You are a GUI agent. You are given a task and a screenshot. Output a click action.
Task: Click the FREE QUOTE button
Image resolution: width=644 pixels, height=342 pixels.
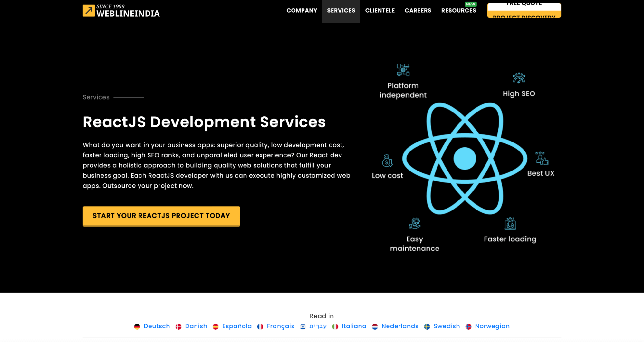(524, 3)
